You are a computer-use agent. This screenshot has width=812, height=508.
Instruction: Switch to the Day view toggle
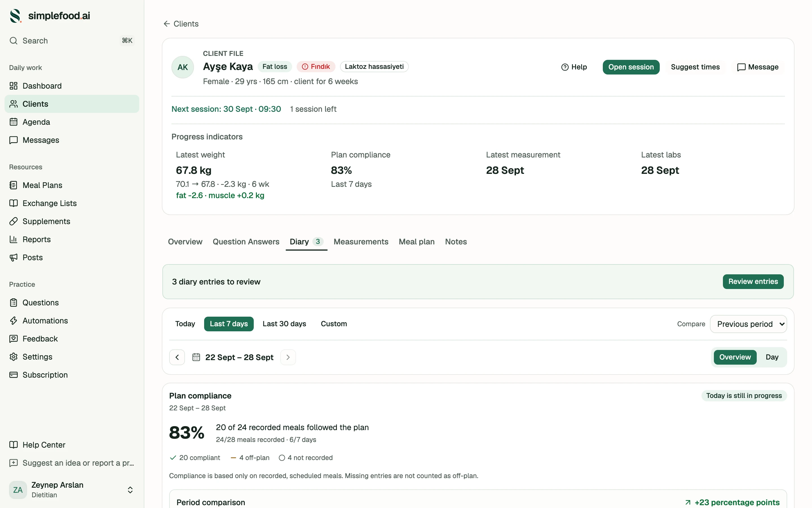[x=772, y=357]
